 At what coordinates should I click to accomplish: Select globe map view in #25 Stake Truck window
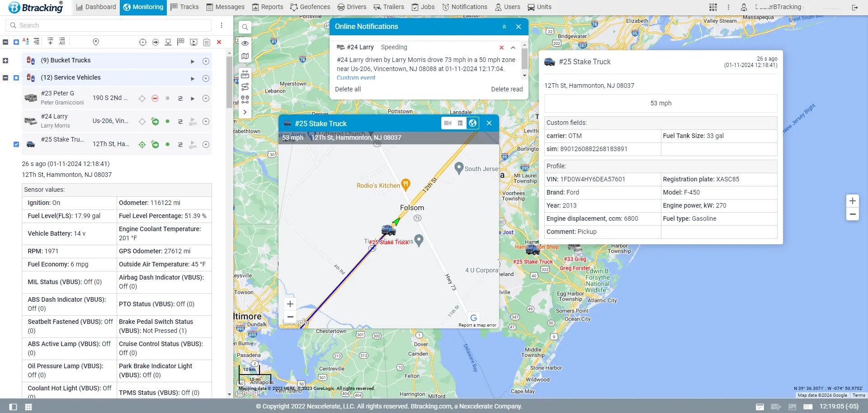[x=472, y=123]
